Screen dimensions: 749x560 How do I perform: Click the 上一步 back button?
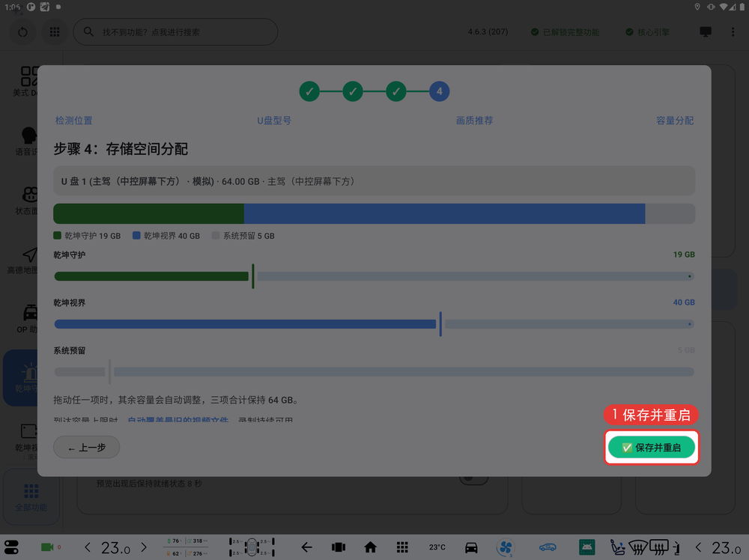[x=86, y=448]
